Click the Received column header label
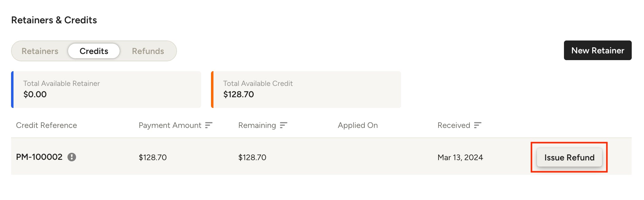Viewport: 644px width, 200px height. coord(454,125)
